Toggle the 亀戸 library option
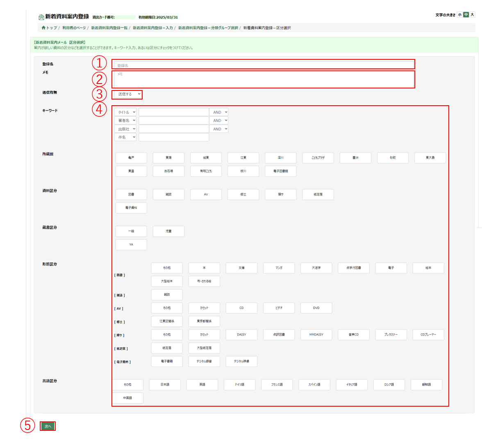Image resolution: width=482 pixels, height=448 pixels. [x=131, y=158]
